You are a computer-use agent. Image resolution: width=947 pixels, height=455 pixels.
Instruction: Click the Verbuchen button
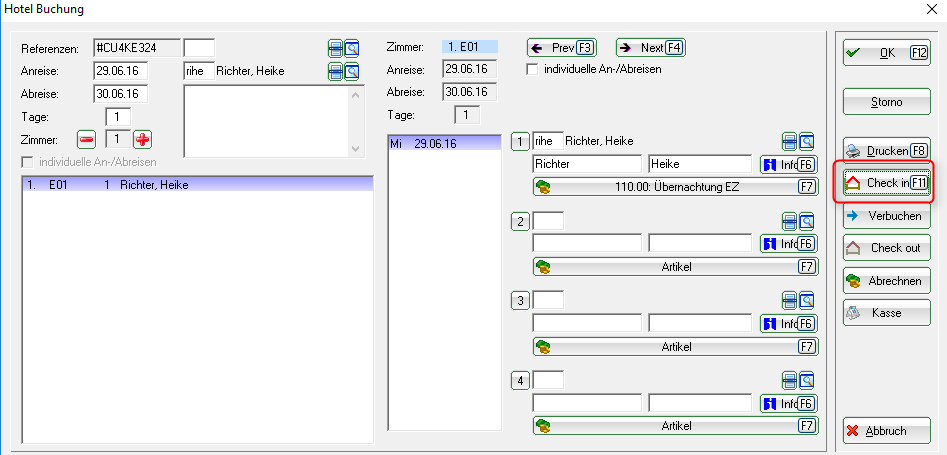887,216
